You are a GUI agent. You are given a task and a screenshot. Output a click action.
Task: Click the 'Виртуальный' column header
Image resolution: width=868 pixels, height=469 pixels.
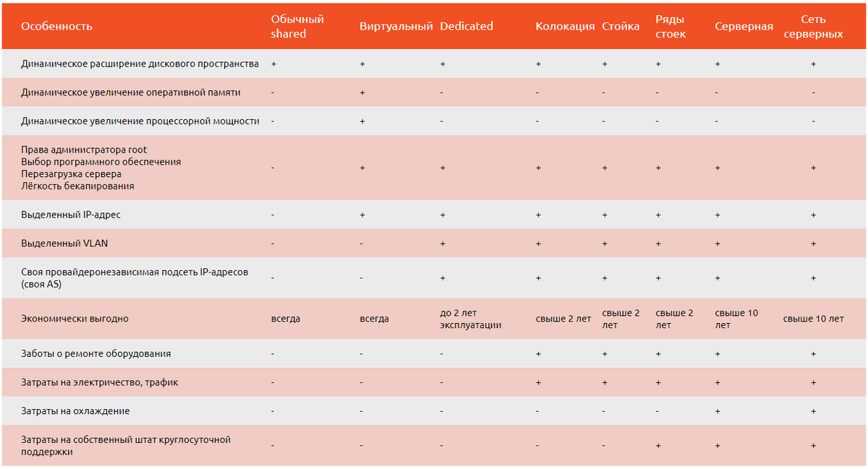396,26
